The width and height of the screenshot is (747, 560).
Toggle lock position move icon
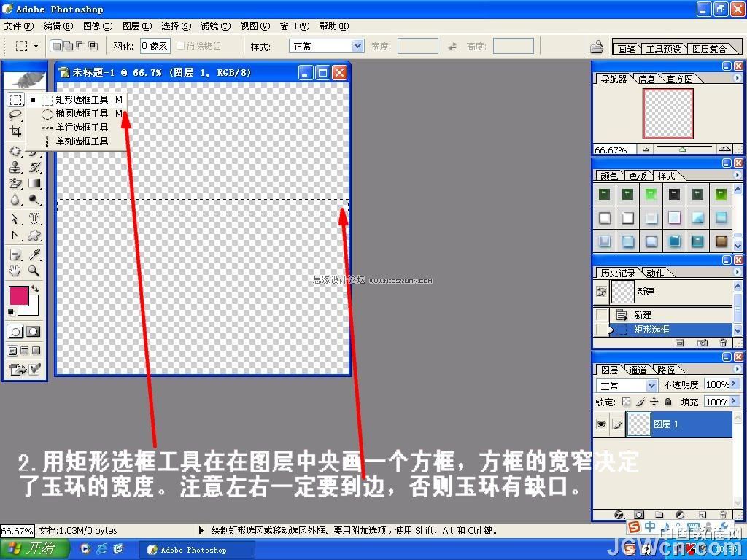point(654,402)
